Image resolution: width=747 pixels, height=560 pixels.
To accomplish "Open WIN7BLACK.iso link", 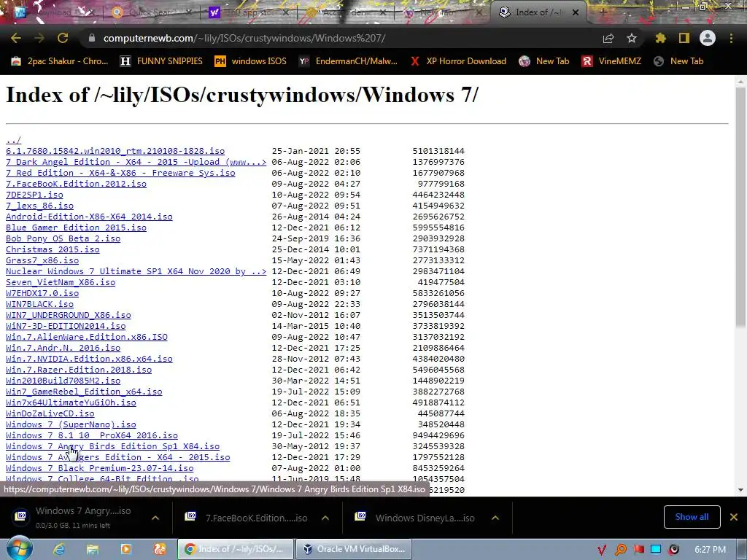I will pos(39,304).
